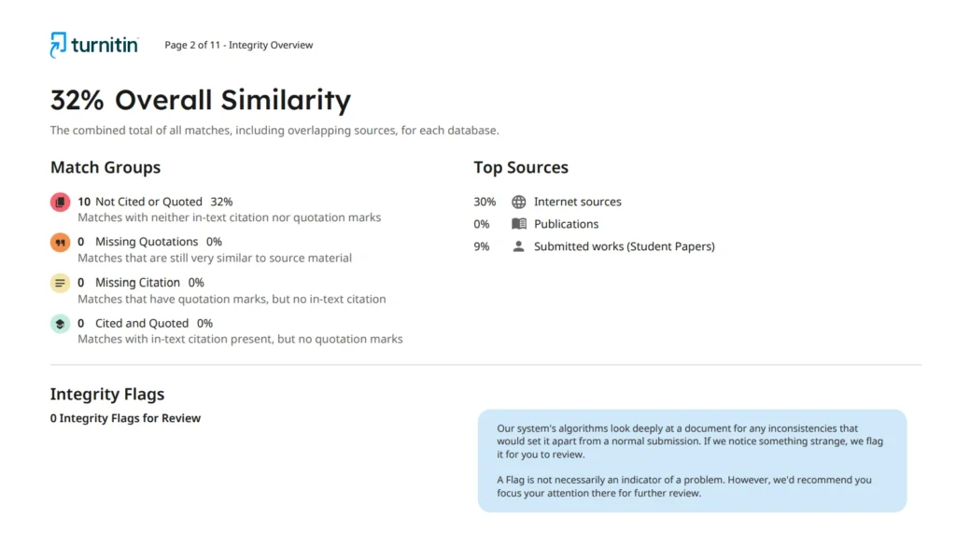Click the Page 2 of 11 Integrity Overview label
This screenshot has height=560, width=956.
239,45
